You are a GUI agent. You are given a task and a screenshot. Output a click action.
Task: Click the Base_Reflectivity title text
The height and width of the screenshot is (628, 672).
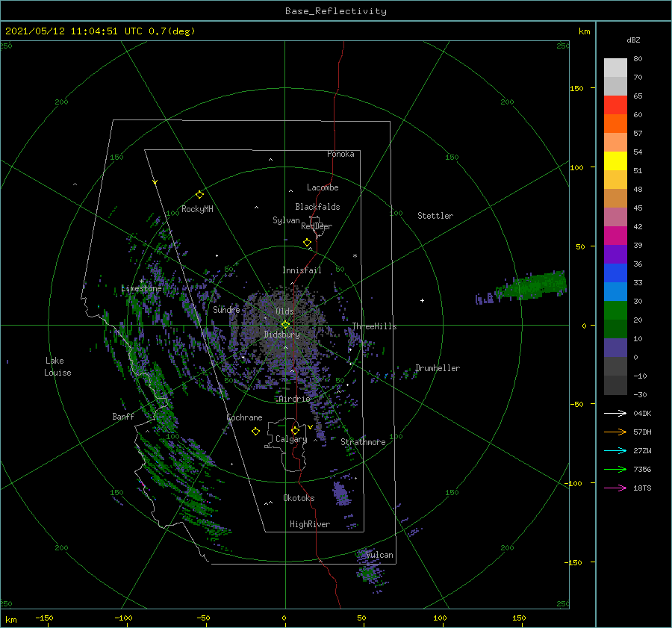(x=335, y=11)
